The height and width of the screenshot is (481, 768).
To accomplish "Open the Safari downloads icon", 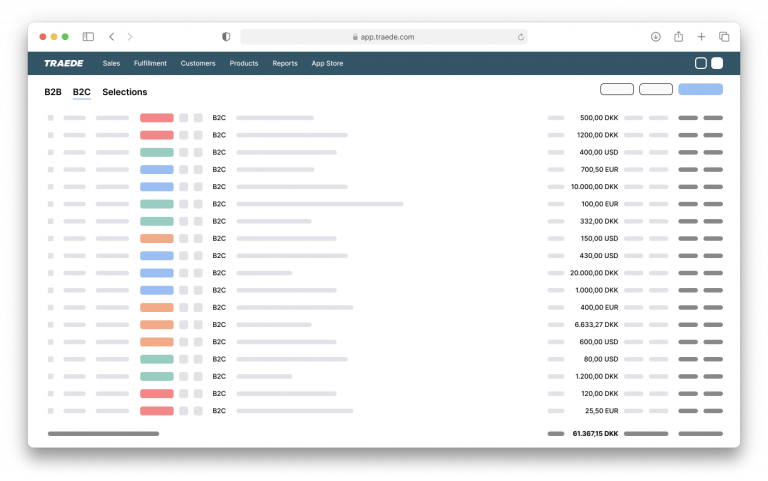I will tap(655, 37).
